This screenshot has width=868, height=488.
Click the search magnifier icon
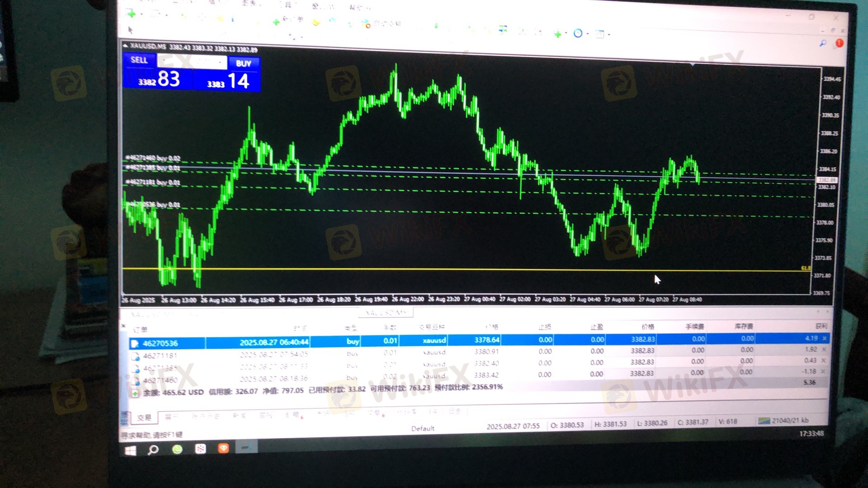823,43
